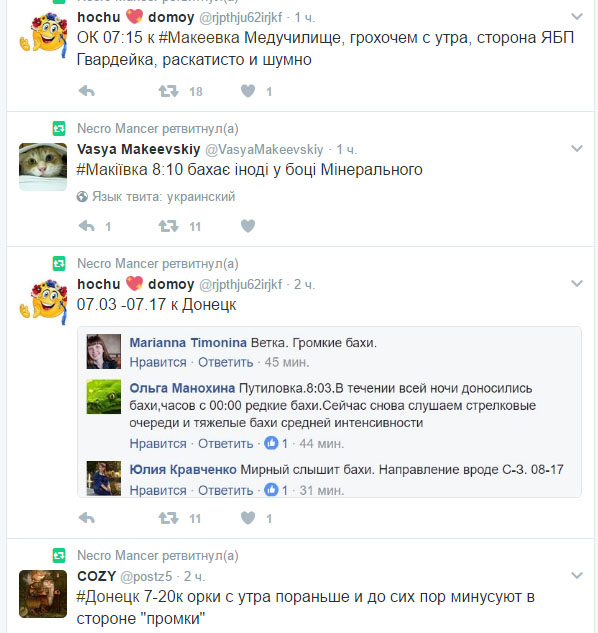Click the Necro Mancer retweet icon above Vasya's tweet
Viewport: 598px width, 633px height.
tap(59, 129)
